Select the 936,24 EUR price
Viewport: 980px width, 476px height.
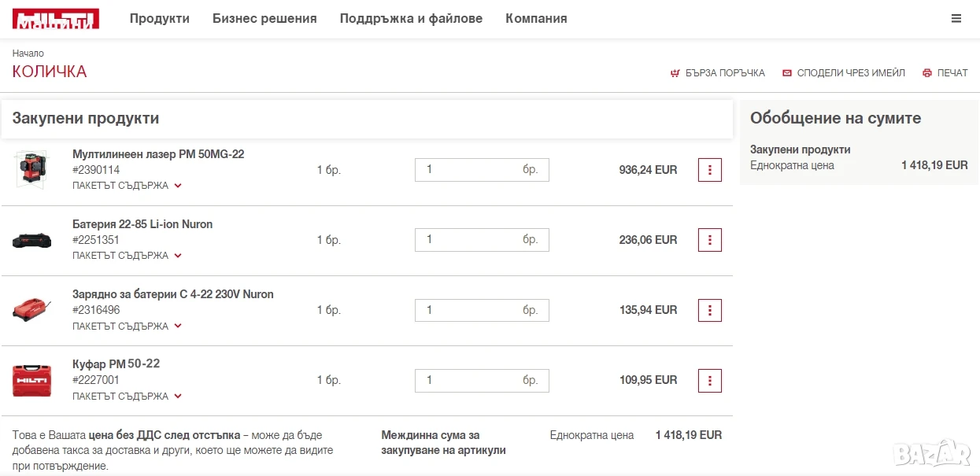(x=648, y=170)
